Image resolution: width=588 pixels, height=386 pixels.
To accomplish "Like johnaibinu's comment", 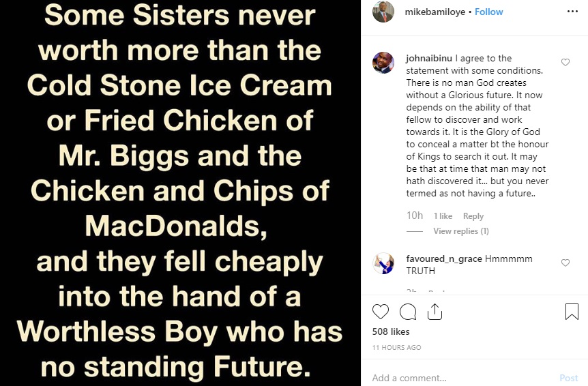I will coord(565,62).
